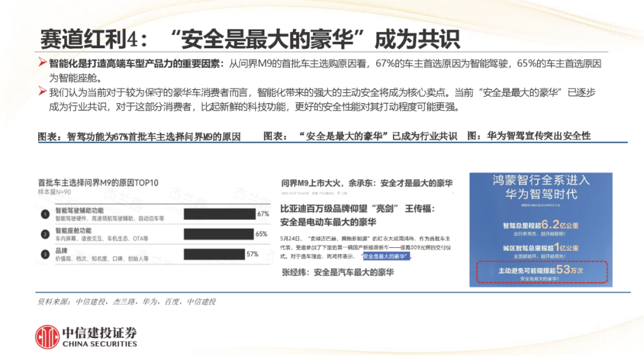Click the 'CHINA SECURITIES' text
The image size is (644, 357).
(x=100, y=344)
